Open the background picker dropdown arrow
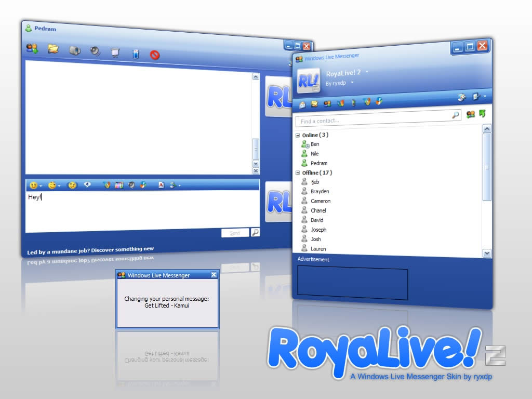532x399 pixels. click(x=179, y=185)
